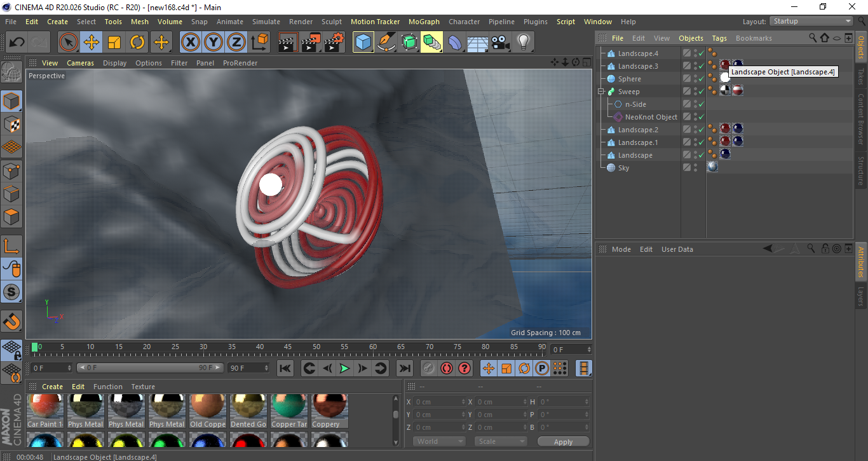Open the Display viewport menu

[115, 63]
